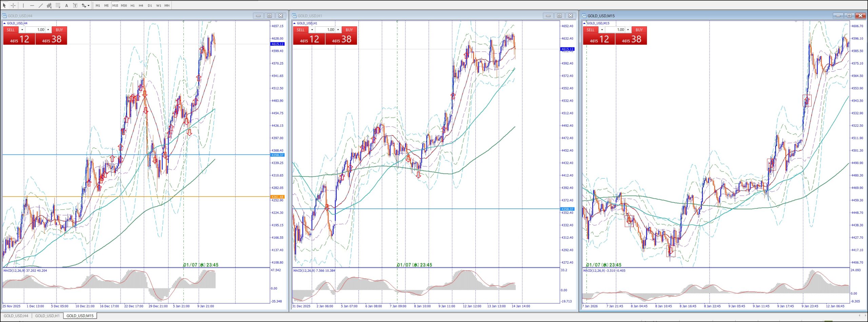This screenshot has height=322, width=868.
Task: Click the volume field in M15 panel
Action: point(616,30)
